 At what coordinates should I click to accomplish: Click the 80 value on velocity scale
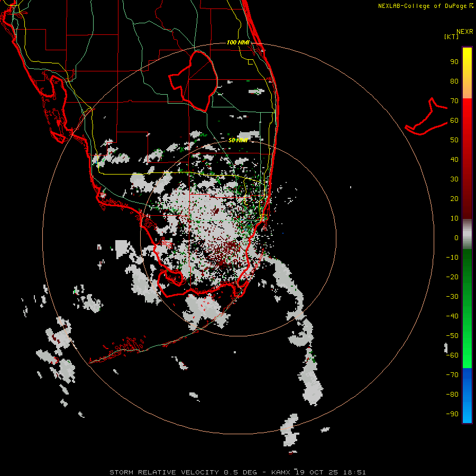click(x=454, y=81)
